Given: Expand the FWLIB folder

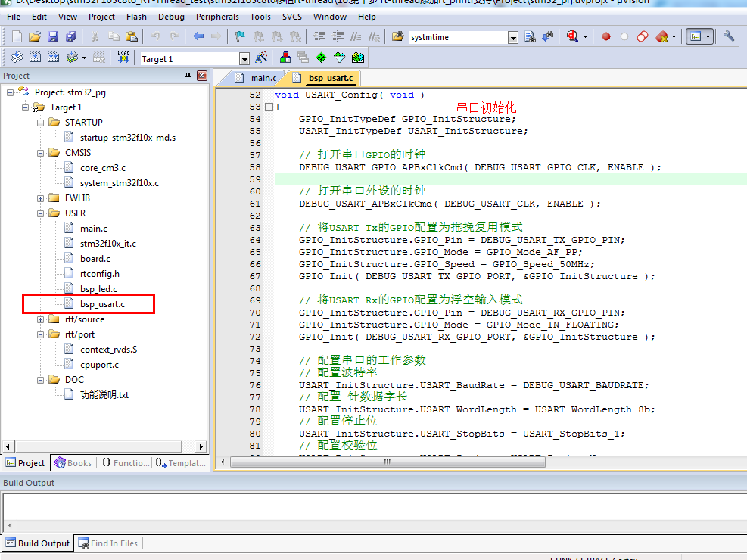Looking at the screenshot, I should 39,198.
